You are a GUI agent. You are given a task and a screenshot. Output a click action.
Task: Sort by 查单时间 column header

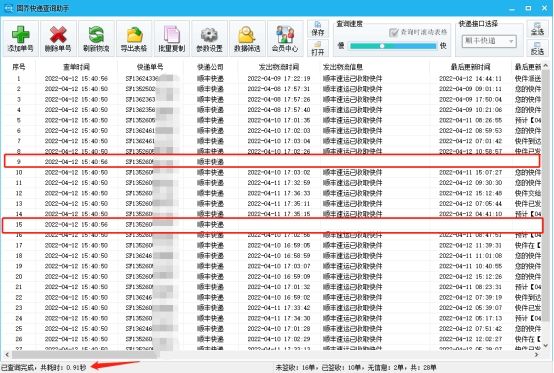click(76, 67)
